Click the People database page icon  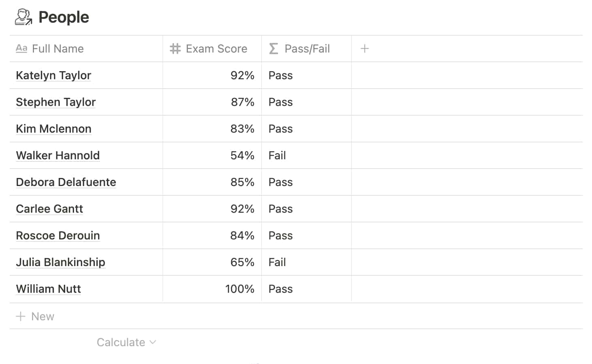click(23, 17)
